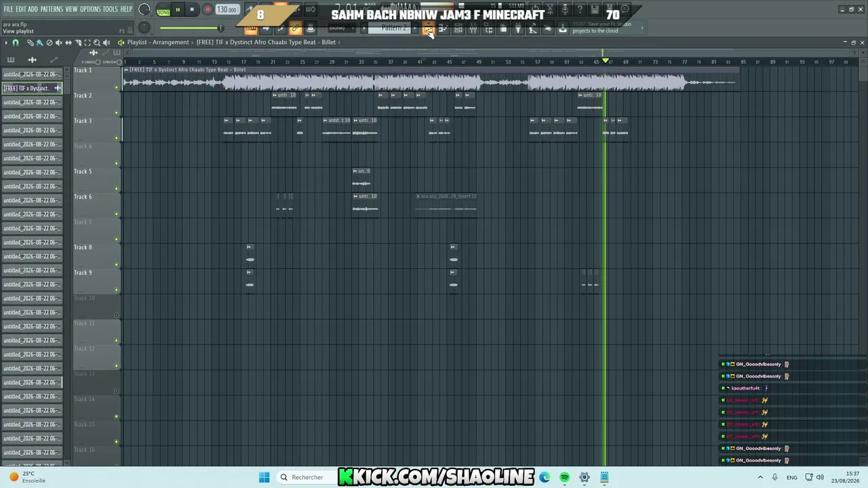
Task: Select the Zoom tool in playlist toolbar
Action: tap(96, 43)
